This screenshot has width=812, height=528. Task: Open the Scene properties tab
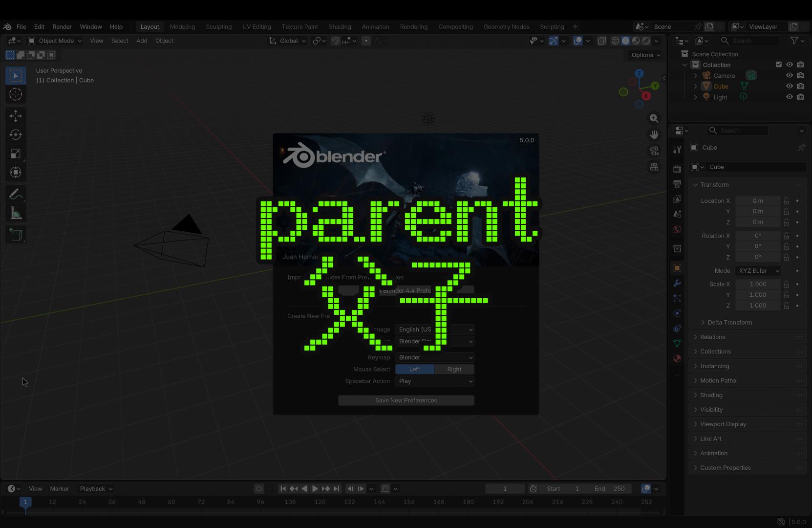677,214
